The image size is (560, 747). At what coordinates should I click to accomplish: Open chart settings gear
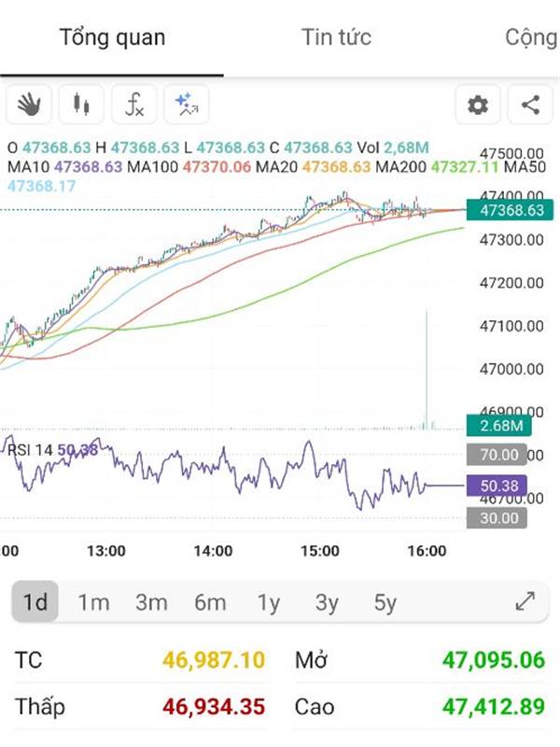(x=478, y=105)
